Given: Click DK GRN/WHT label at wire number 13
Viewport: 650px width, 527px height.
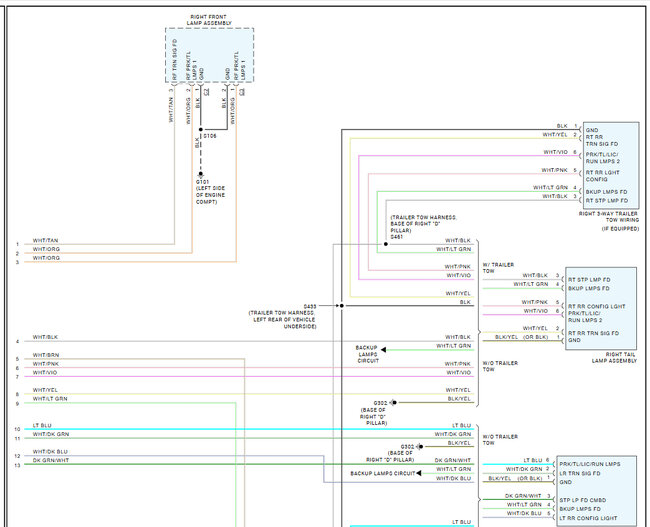Looking at the screenshot, I should [51, 461].
